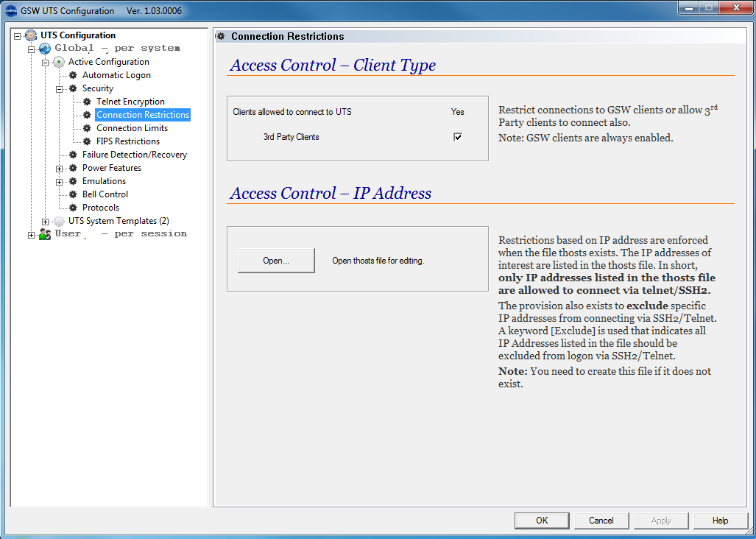Expand the User per session node
Image resolution: width=756 pixels, height=539 pixels.
(x=32, y=236)
